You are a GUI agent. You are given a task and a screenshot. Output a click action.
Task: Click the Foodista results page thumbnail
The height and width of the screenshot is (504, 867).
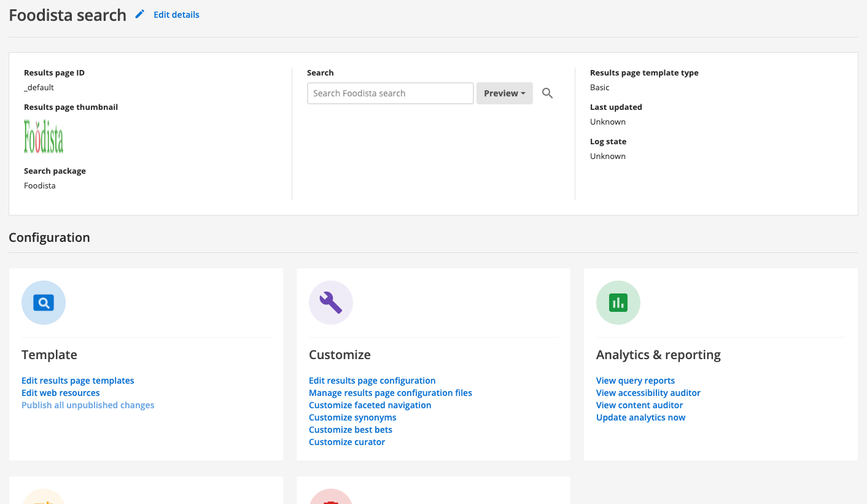click(x=43, y=136)
